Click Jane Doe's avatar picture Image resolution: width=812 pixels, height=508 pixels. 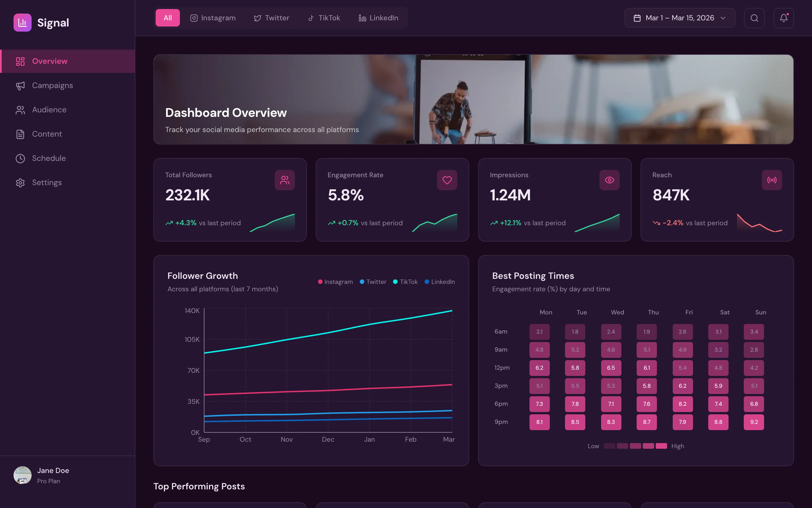[23, 475]
